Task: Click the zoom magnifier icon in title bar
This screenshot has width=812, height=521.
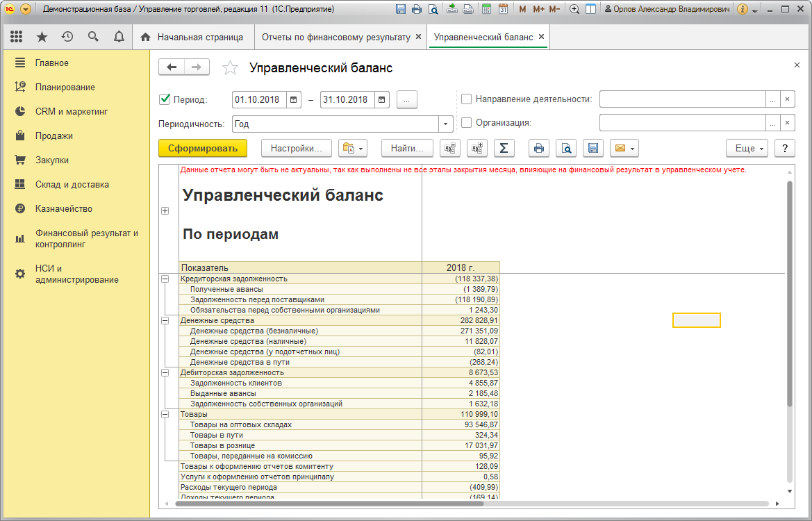Action: (574, 9)
